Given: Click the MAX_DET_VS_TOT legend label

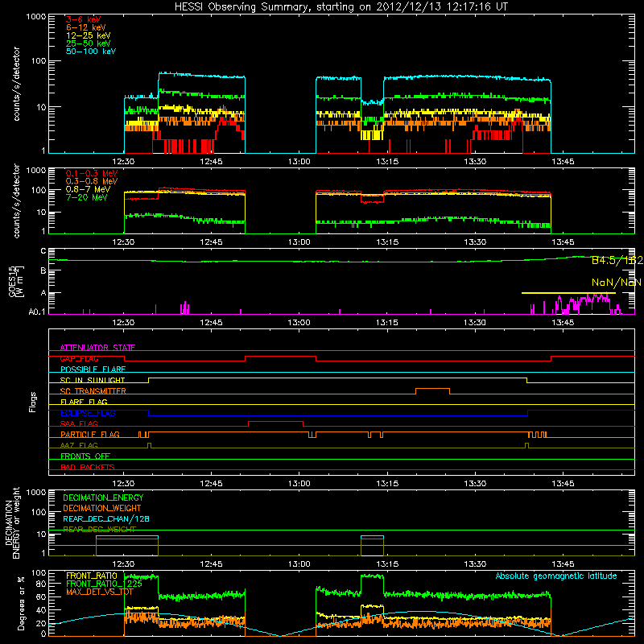Looking at the screenshot, I should tap(100, 592).
